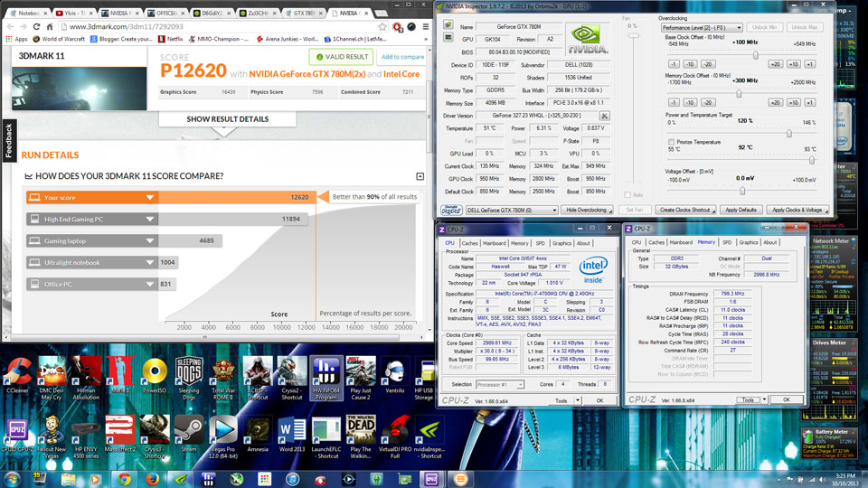This screenshot has width=868, height=488.
Task: Open sensor monitoring icon in NVIDIA Inspector
Action: click(x=448, y=37)
